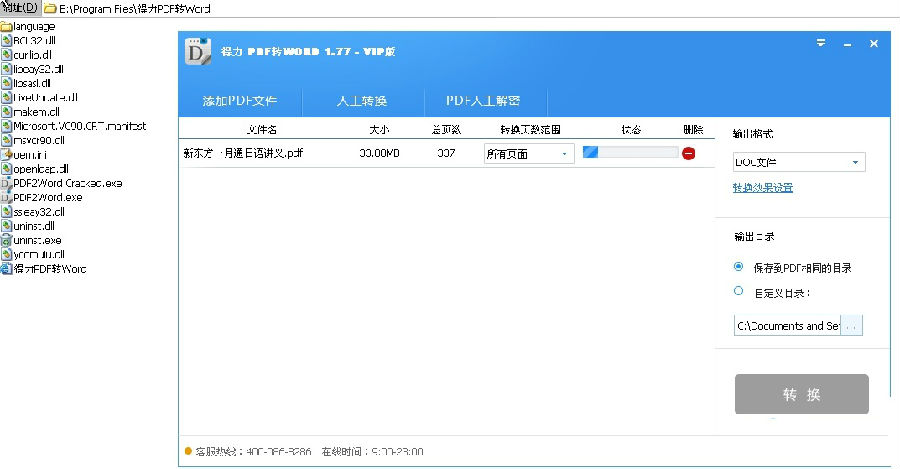This screenshot has width=900, height=469.
Task: Select Microsoft.VC90.CRT.manifest file name
Action: click(80, 126)
